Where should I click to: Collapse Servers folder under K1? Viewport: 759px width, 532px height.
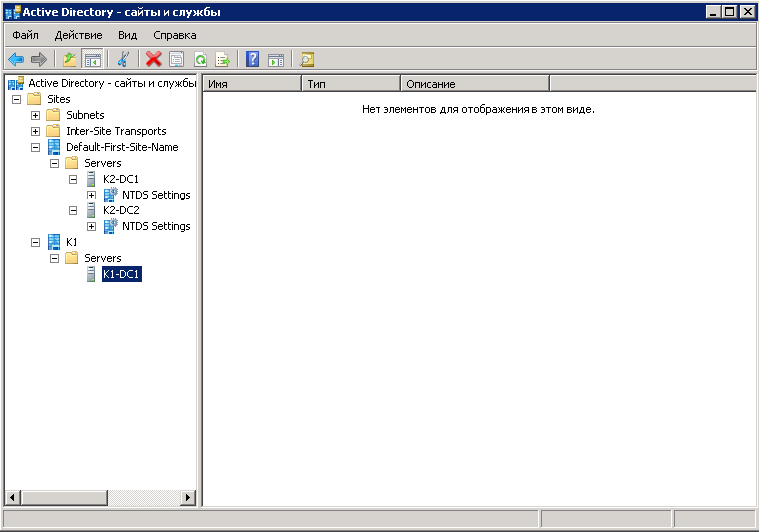tap(55, 259)
